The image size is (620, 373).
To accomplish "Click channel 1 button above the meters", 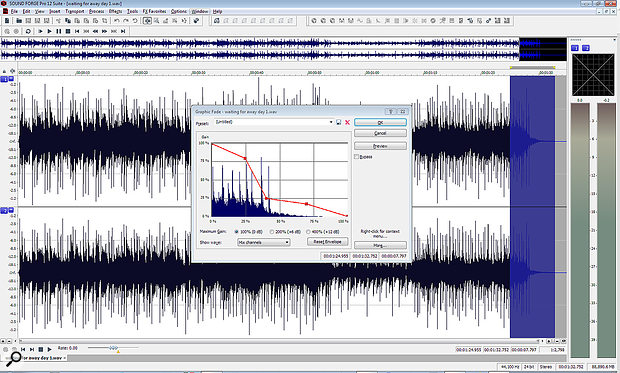I will pyautogui.click(x=575, y=48).
